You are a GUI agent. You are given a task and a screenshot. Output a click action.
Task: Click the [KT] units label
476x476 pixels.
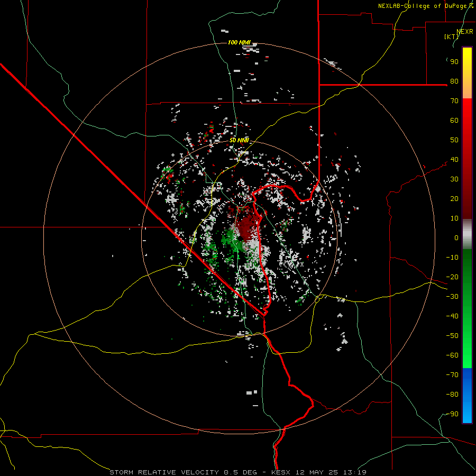452,36
